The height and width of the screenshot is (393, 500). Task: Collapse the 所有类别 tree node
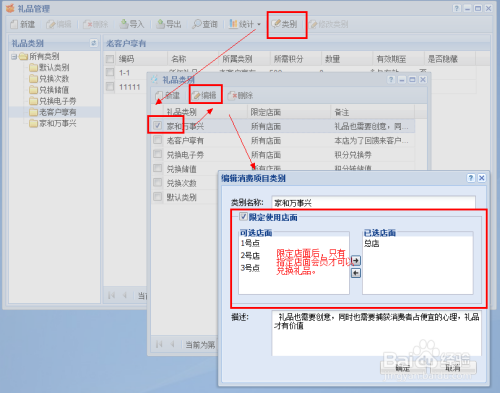point(14,57)
